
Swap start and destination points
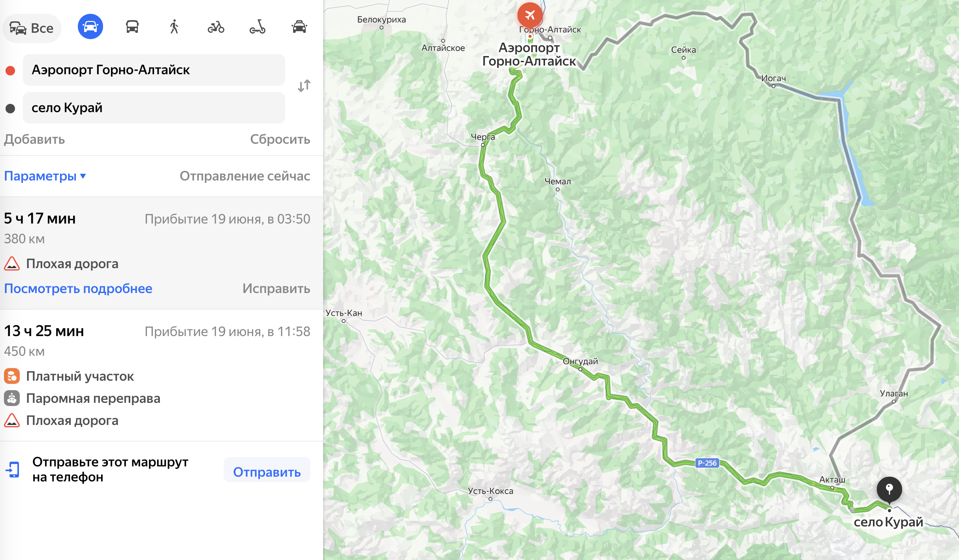[x=304, y=86]
